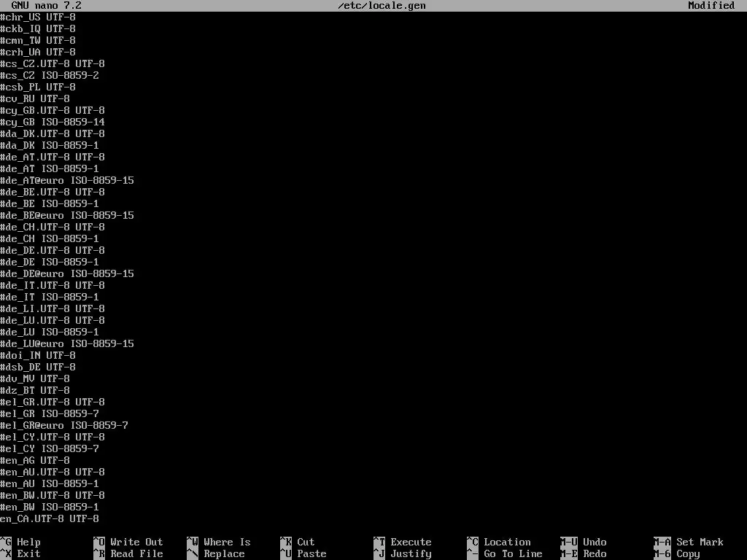Screen dimensions: 747x560
Task: Place cursor on line #cmn_TW UTF-8
Action: tap(38, 41)
